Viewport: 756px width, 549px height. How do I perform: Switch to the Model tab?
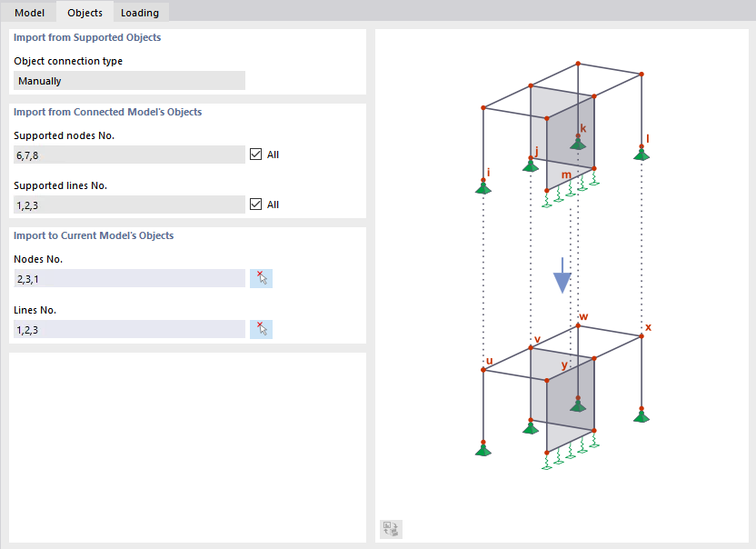tap(29, 12)
